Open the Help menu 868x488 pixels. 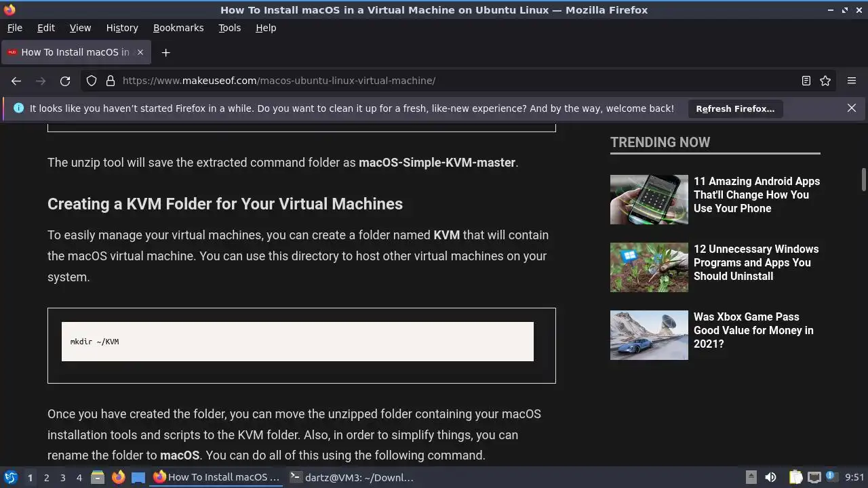(x=266, y=28)
